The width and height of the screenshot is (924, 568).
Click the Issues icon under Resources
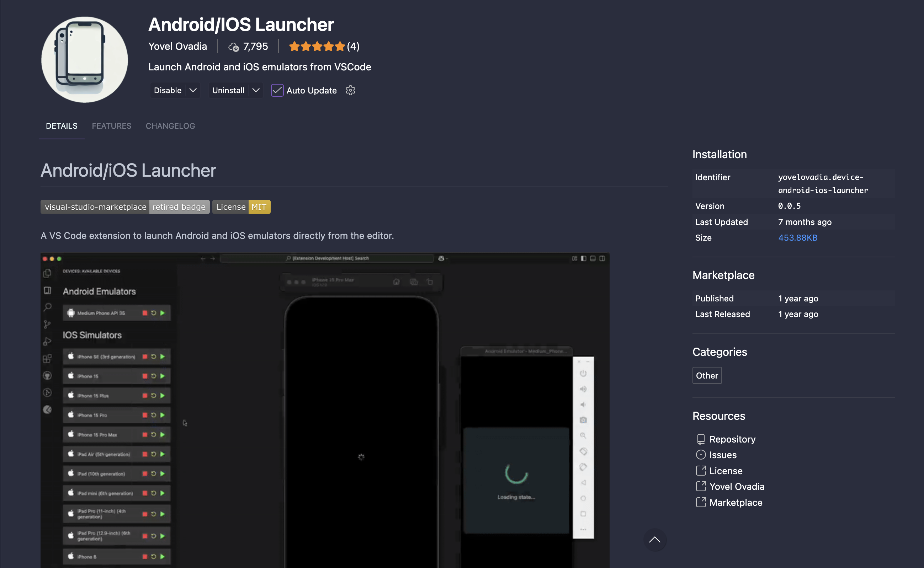[x=701, y=455]
